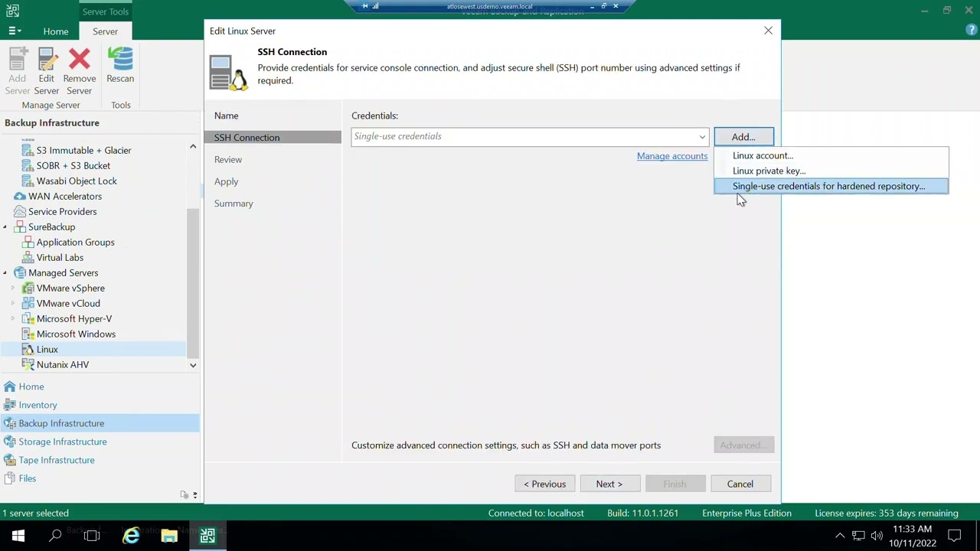Switch to the Home ribbon tab
Viewport: 980px width, 551px height.
(56, 31)
